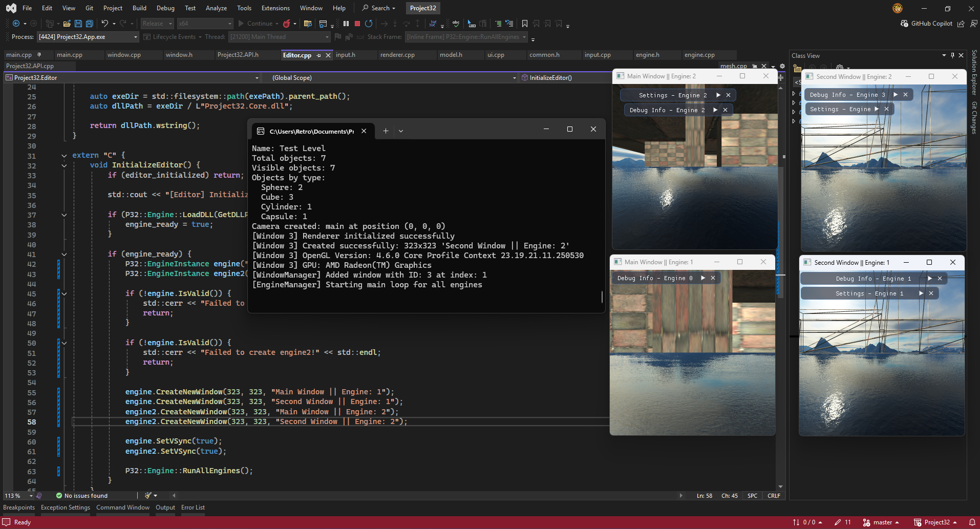980x529 pixels.
Task: Click the Undo arrow icon
Action: click(x=105, y=24)
